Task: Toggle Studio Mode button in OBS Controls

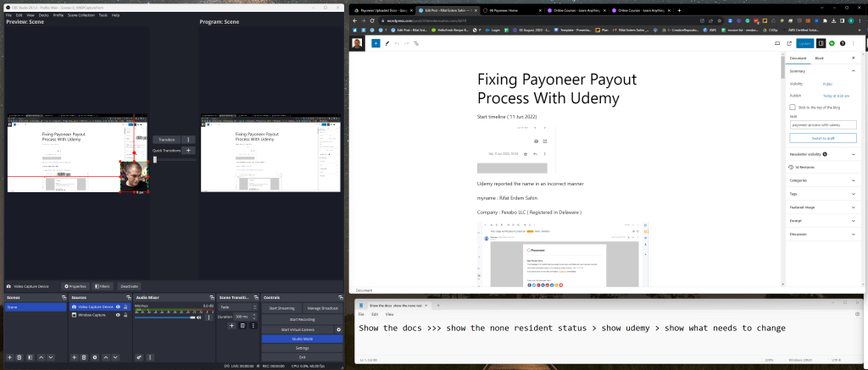Action: (302, 339)
